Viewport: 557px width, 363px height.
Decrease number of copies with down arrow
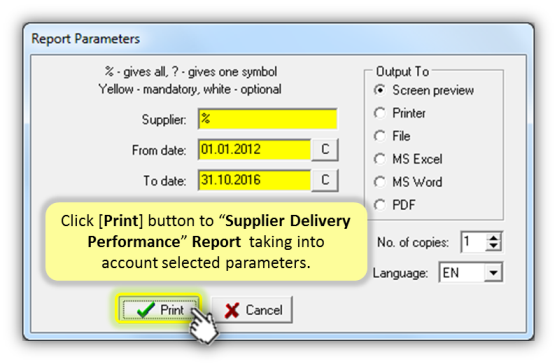pyautogui.click(x=493, y=246)
